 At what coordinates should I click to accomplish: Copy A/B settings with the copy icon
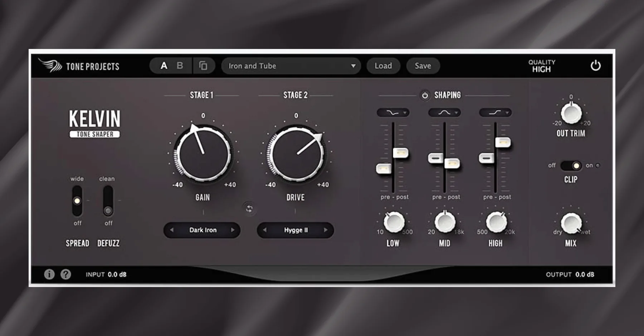[x=203, y=66]
